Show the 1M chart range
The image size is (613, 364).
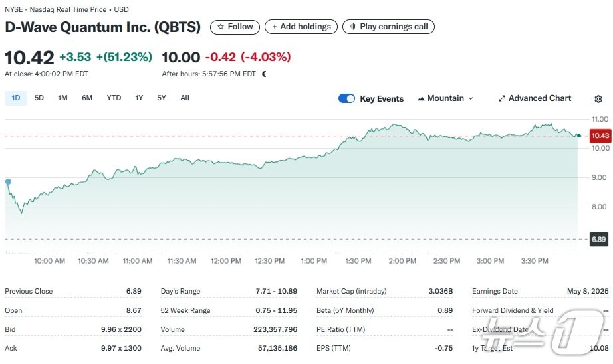[x=62, y=98]
